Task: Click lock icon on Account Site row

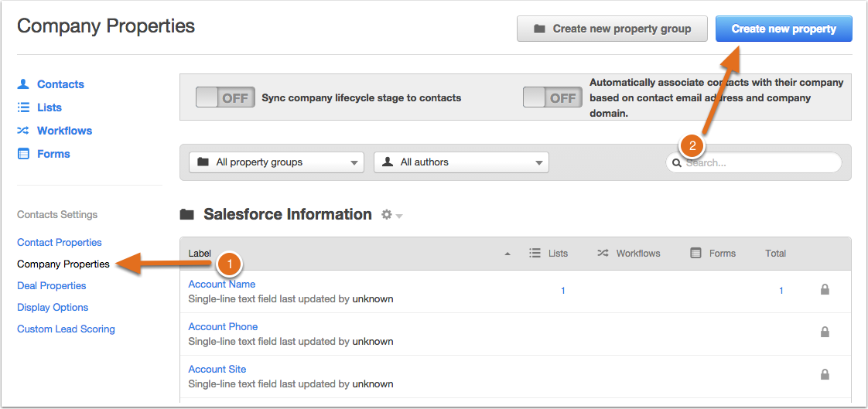Action: click(x=825, y=375)
